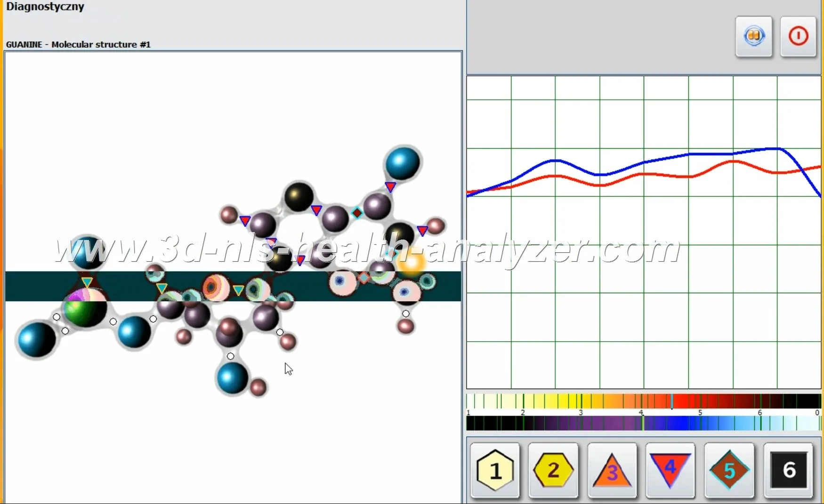Click the brown diamond marker on molecule
This screenshot has width=824, height=504.
point(357,213)
